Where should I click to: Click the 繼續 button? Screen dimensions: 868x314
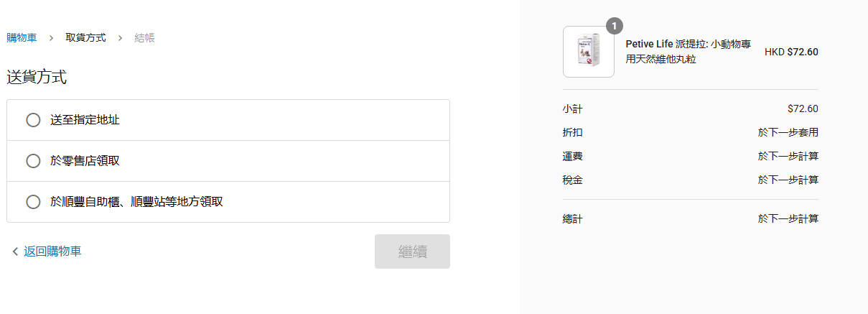coord(412,251)
